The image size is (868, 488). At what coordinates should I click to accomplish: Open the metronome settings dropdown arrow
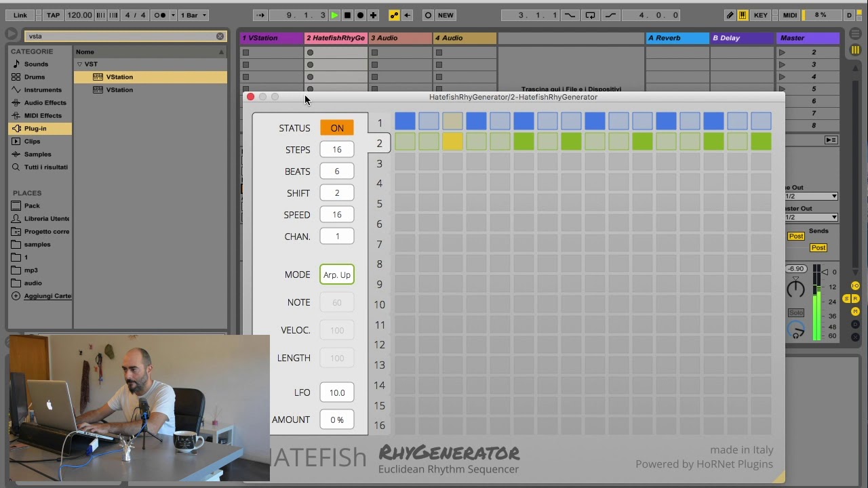pyautogui.click(x=173, y=15)
